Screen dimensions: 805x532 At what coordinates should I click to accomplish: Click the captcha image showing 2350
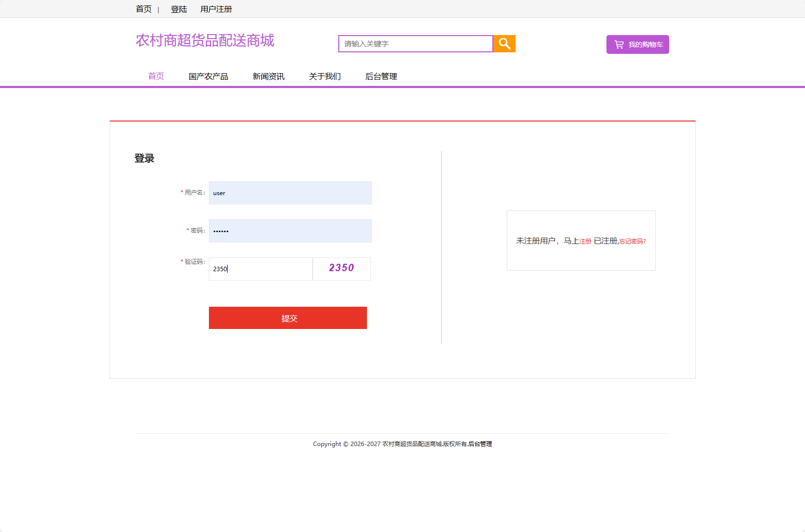point(341,268)
